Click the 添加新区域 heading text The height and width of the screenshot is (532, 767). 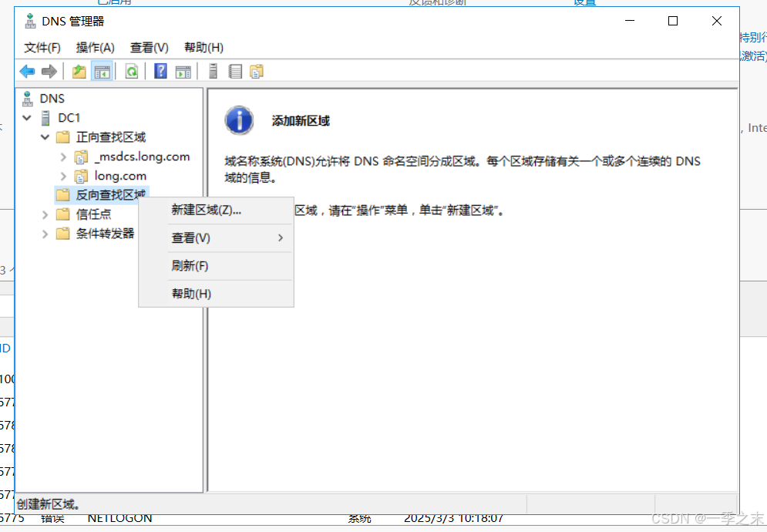coord(301,121)
